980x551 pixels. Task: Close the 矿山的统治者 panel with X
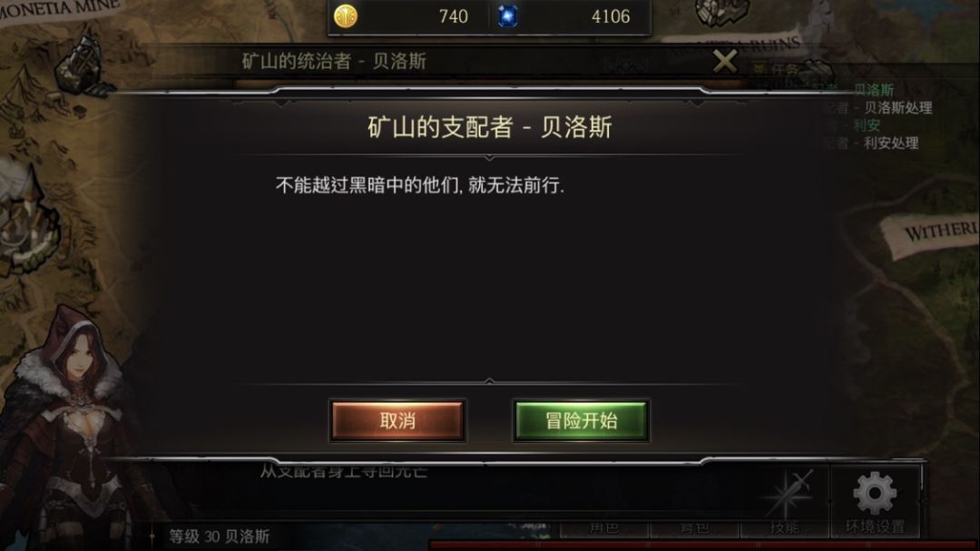[x=724, y=62]
